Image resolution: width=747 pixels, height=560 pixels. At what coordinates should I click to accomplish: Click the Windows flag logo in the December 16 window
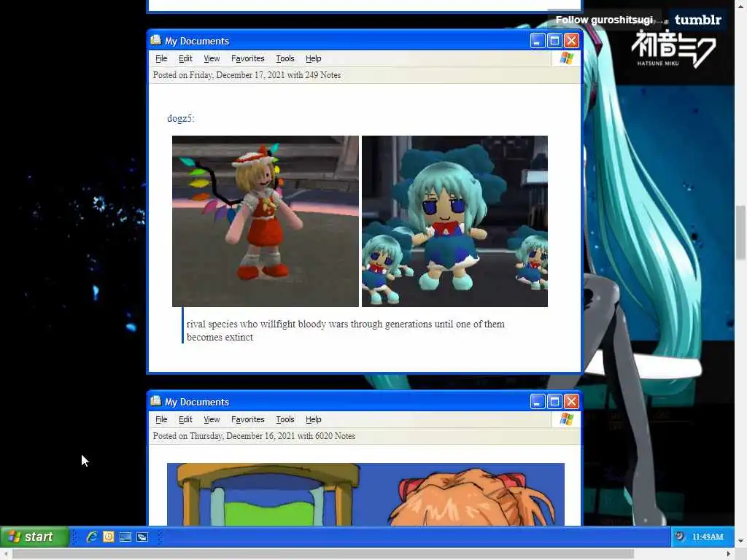click(x=566, y=419)
